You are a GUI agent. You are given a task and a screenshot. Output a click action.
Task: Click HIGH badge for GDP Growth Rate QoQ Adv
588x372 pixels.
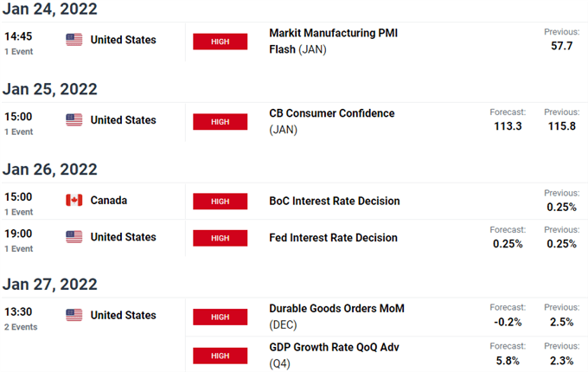220,355
